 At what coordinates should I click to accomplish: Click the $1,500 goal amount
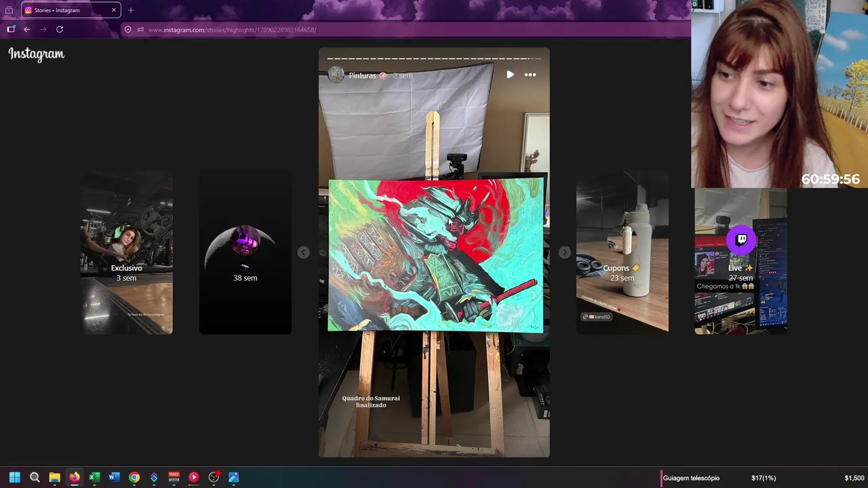click(854, 478)
